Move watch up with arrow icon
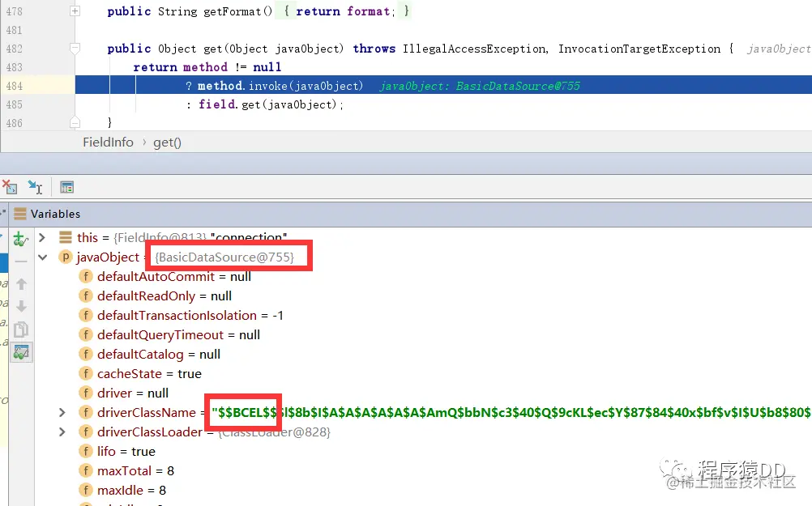 21,284
